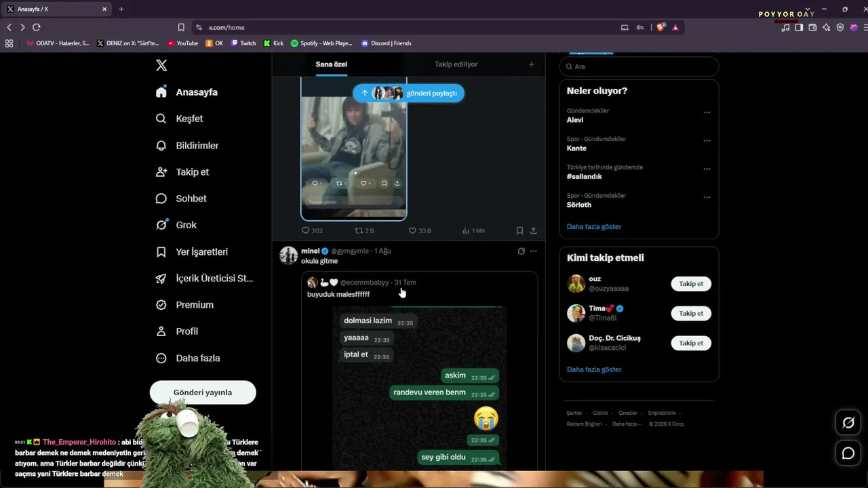Open the Grok icon in sidebar
Image resolution: width=868 pixels, height=488 pixels.
tap(161, 225)
